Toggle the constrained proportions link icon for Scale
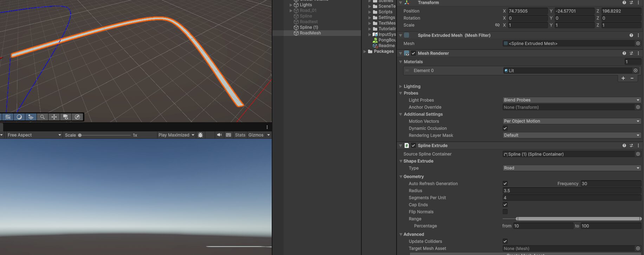Viewport: 644px width, 255px height. pyautogui.click(x=497, y=25)
